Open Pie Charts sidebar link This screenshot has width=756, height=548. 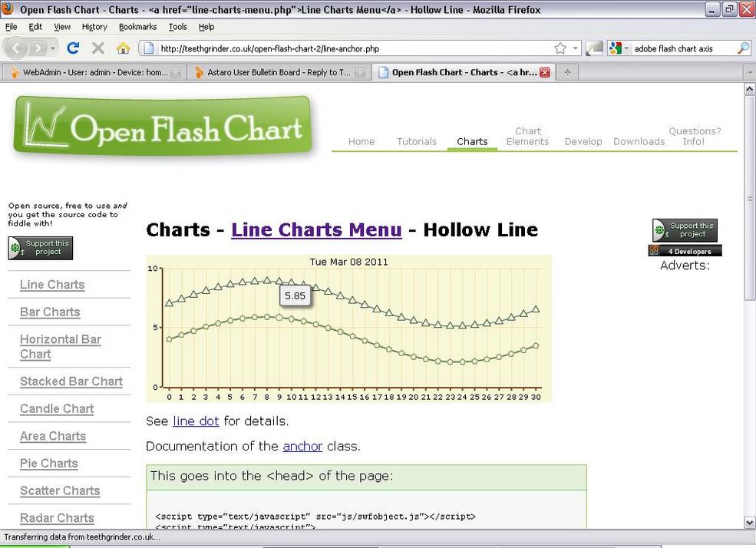click(x=48, y=464)
